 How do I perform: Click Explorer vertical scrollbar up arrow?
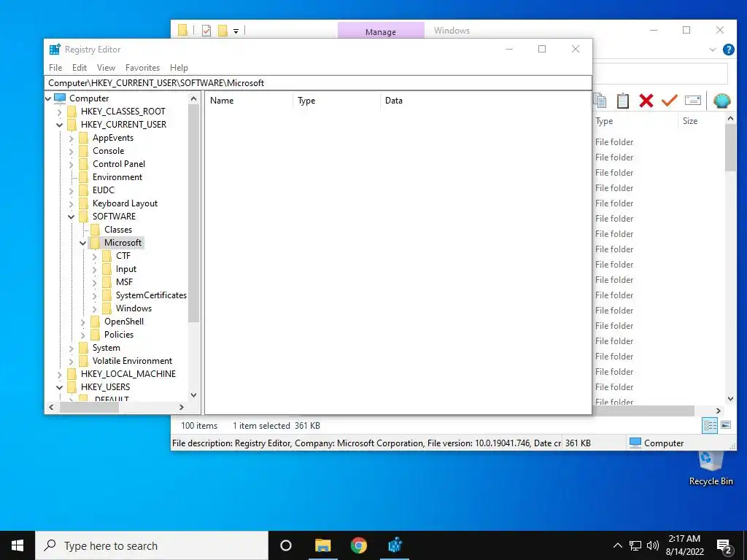point(731,118)
